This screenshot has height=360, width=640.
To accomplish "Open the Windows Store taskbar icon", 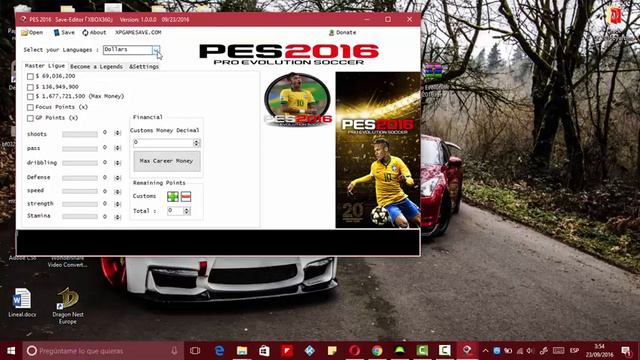I will 264,351.
